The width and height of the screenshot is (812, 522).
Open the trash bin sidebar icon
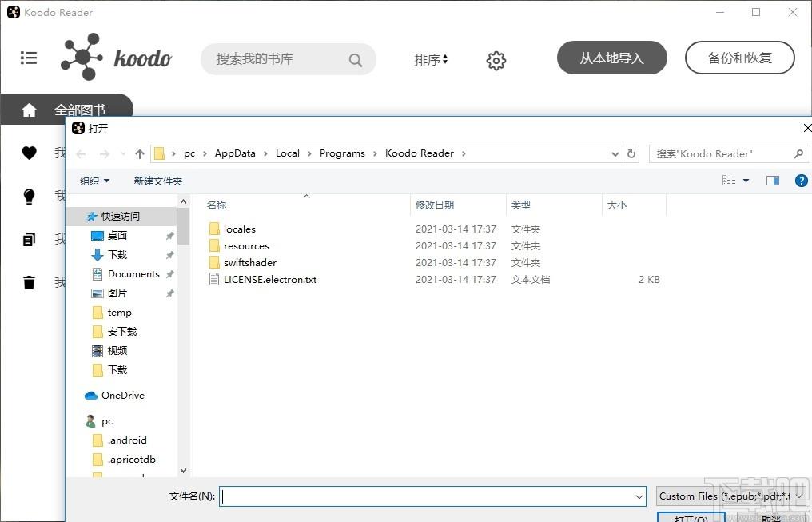click(29, 282)
